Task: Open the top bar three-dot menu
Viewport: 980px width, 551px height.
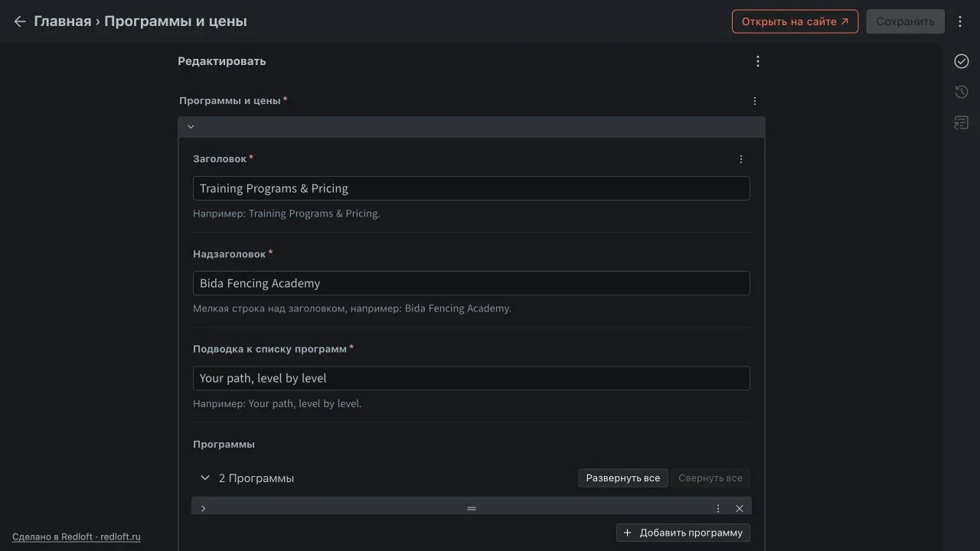Action: [960, 21]
